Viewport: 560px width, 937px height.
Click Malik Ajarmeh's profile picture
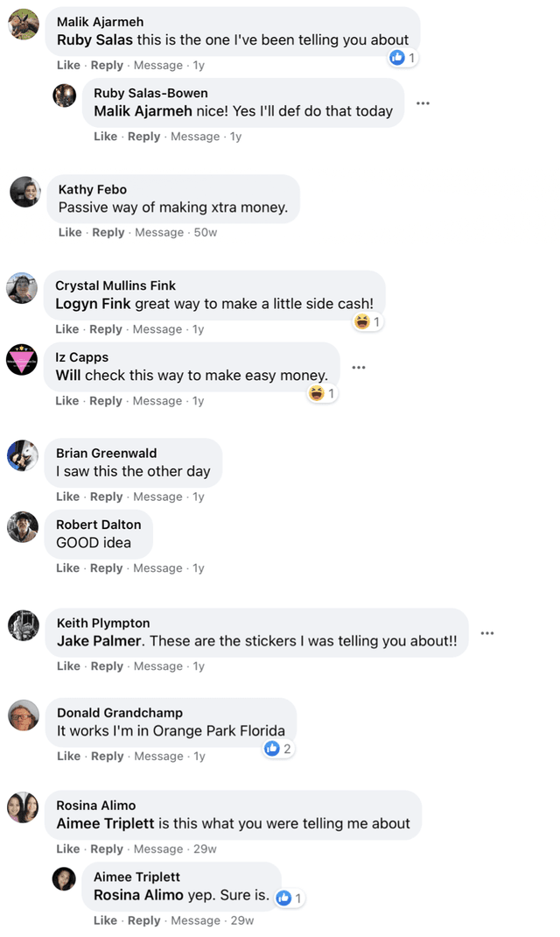(23, 25)
